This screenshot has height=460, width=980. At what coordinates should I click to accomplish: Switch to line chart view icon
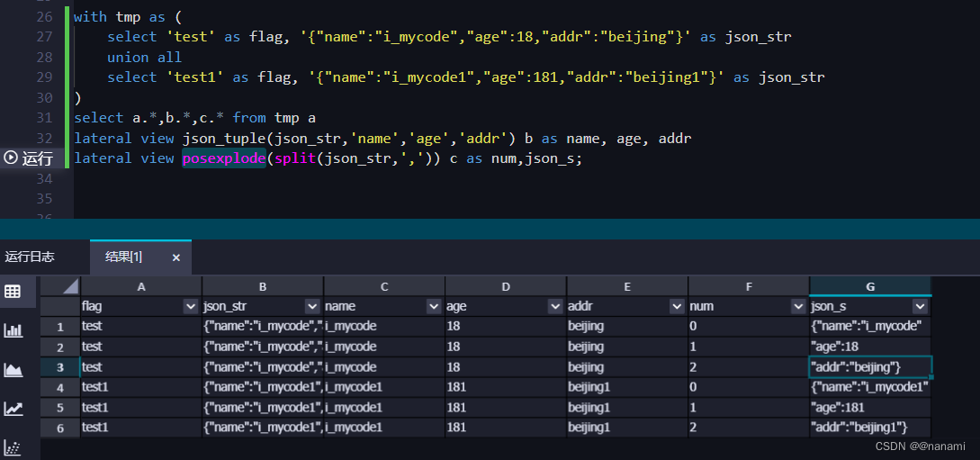[13, 409]
